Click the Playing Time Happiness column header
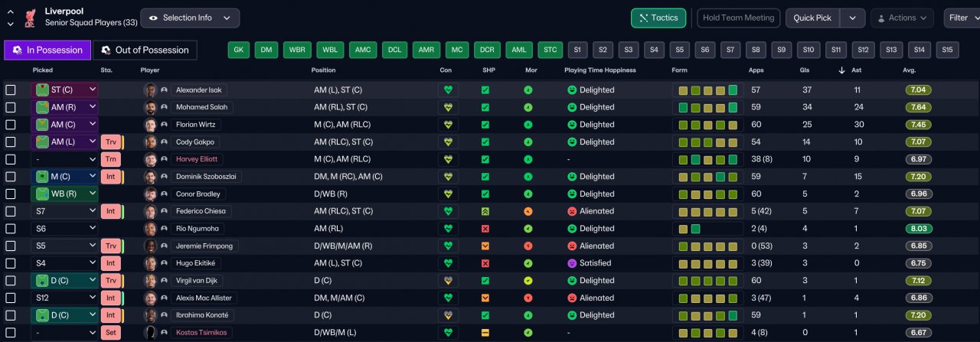 [x=599, y=70]
